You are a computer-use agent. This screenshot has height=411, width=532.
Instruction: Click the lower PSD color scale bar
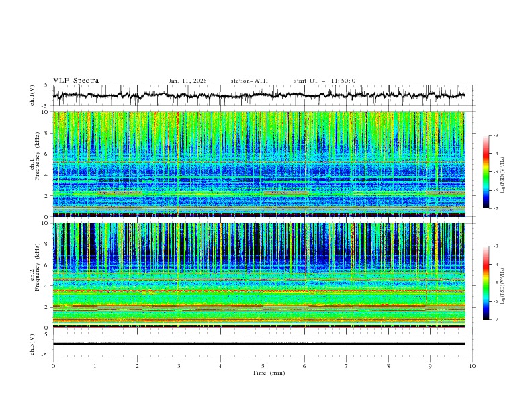click(x=486, y=283)
